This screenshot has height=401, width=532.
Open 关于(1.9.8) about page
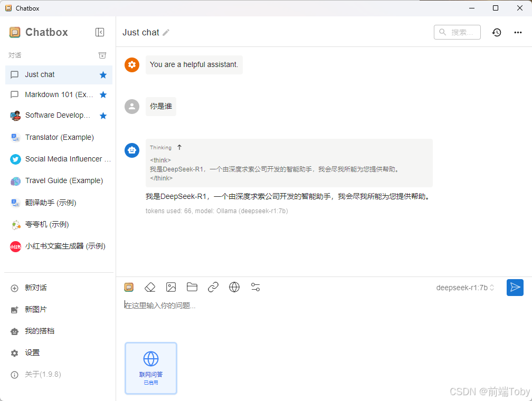[59, 375]
